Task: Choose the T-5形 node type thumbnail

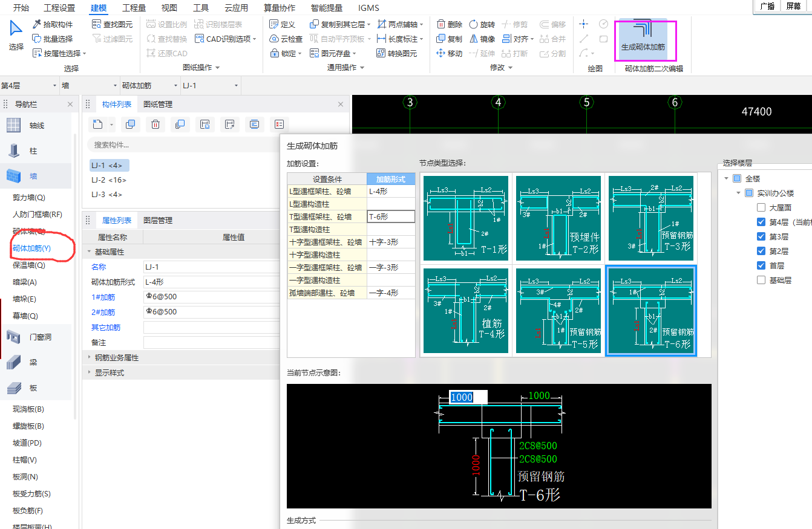Action: point(558,311)
